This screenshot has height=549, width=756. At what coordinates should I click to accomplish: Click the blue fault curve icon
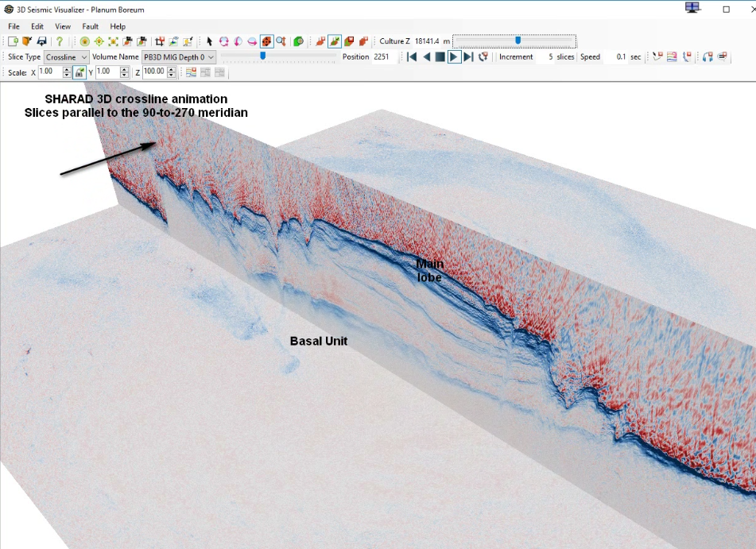687,57
